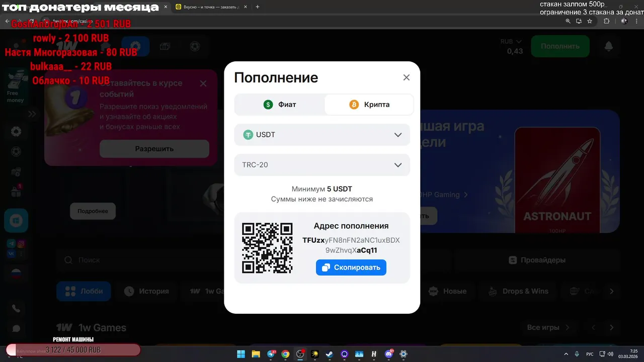Open the gift box bonuses sidebar icon

(16, 191)
